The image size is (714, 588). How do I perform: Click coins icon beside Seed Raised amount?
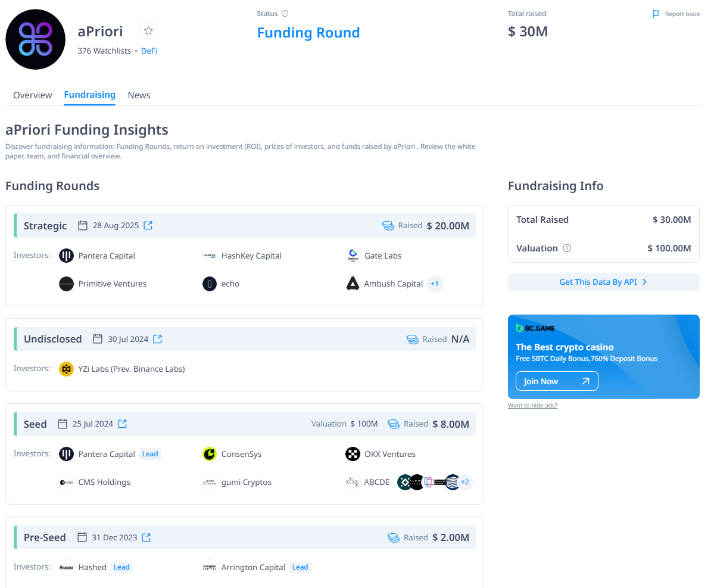[394, 424]
